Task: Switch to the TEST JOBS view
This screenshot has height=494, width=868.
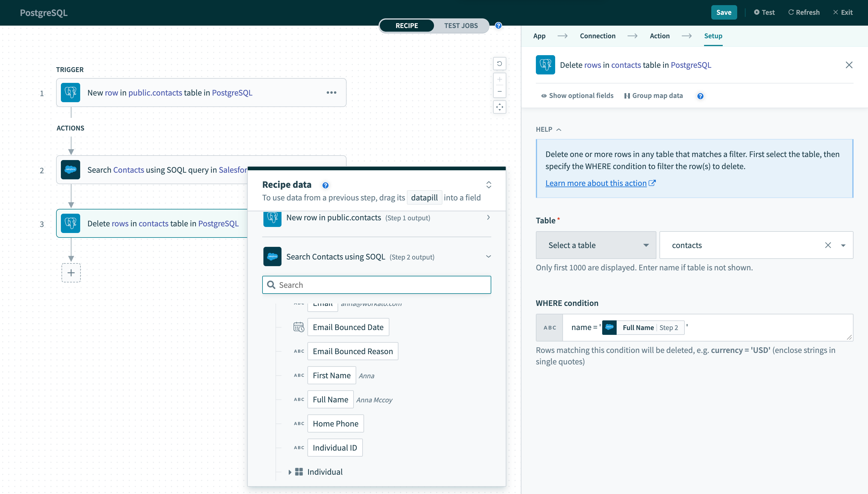Action: pos(461,26)
